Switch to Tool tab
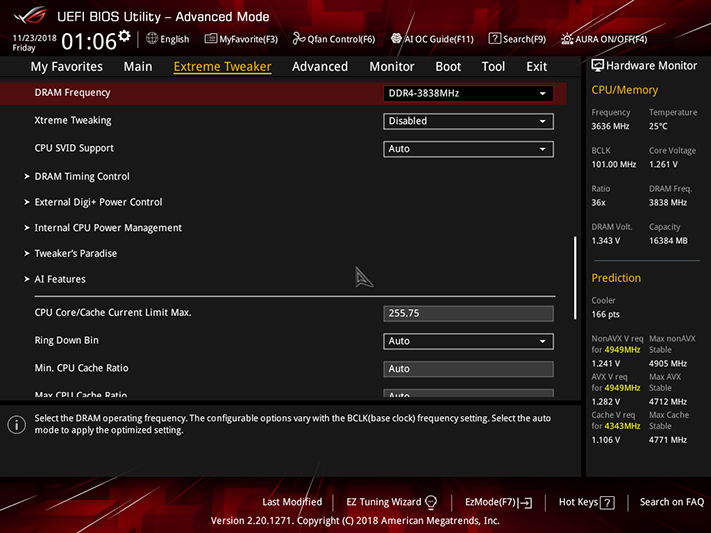Screen dimensions: 711x533 pos(493,67)
